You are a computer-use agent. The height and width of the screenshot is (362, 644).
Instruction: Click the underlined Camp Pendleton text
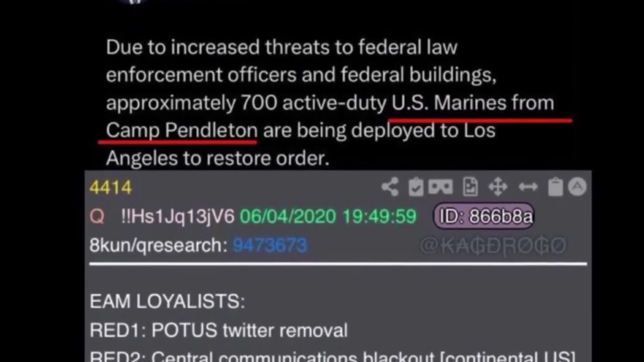coord(182,131)
